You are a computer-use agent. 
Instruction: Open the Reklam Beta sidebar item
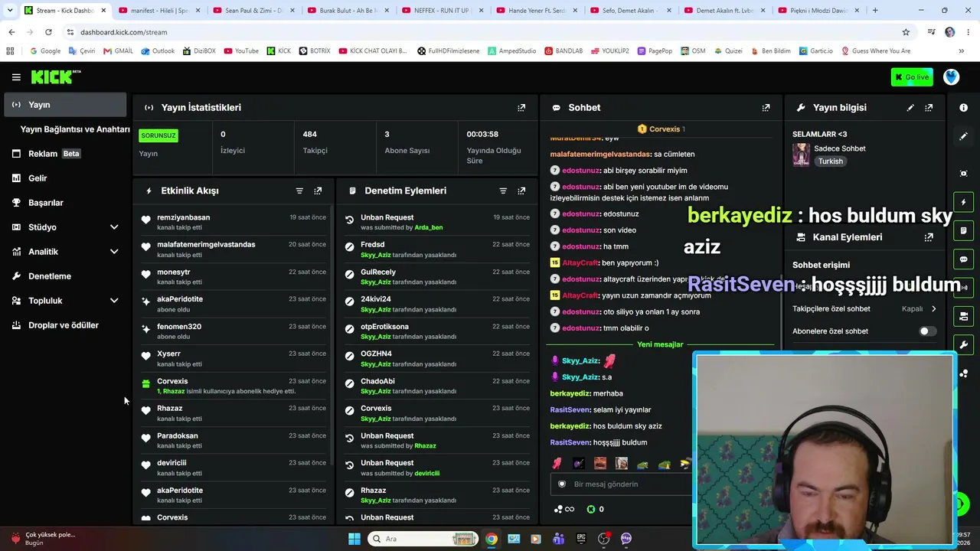[65, 154]
